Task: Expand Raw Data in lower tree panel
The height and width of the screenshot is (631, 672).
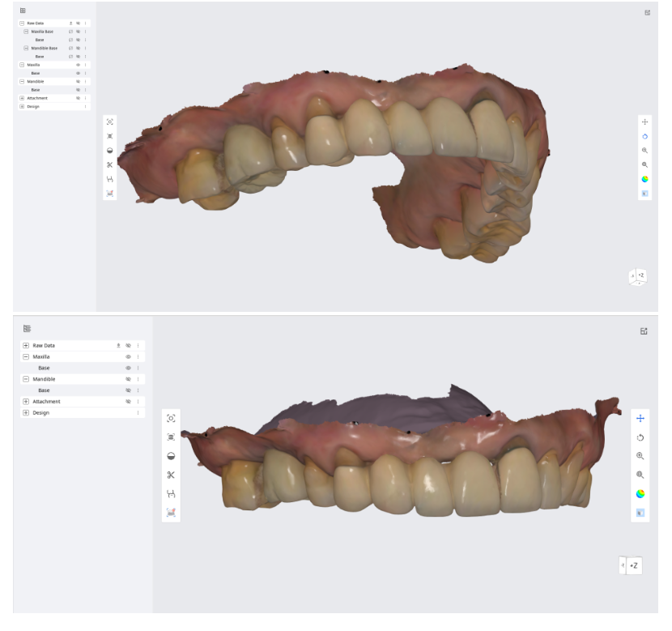Action: [26, 345]
